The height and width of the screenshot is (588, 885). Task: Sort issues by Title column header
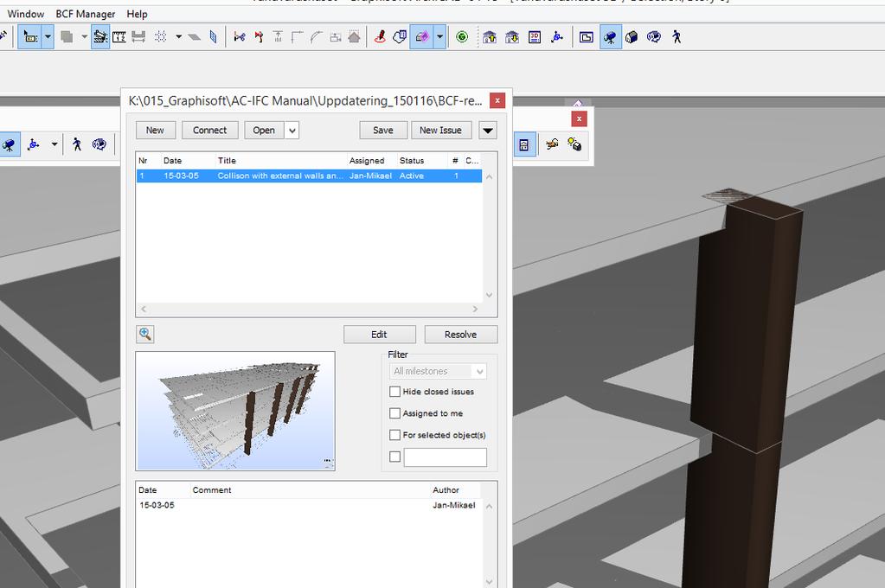coord(227,161)
